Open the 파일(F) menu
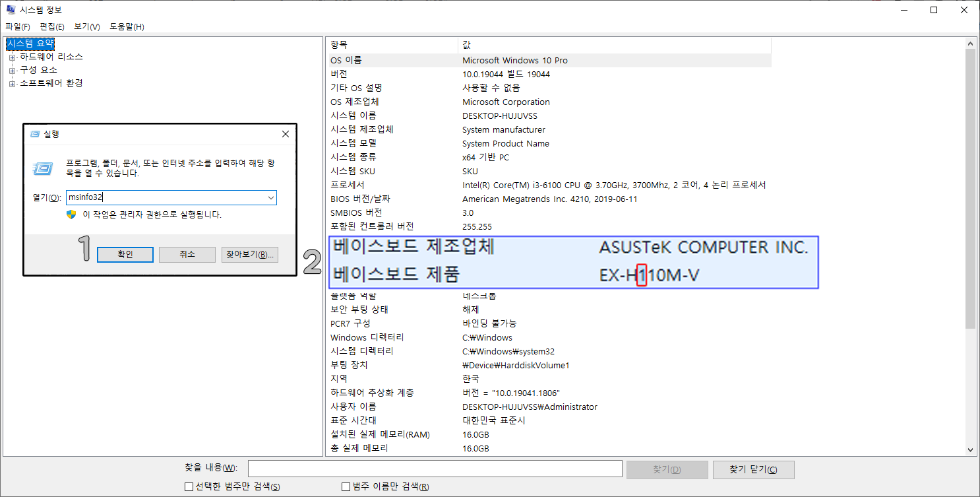Screen dimensions: 980x497 coord(18,26)
